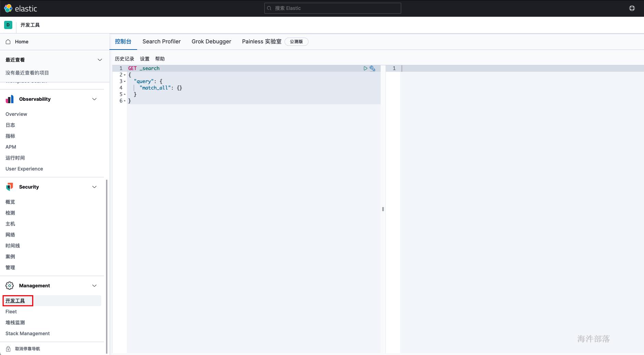Click the sidebar navigation scrollbar

click(107, 267)
